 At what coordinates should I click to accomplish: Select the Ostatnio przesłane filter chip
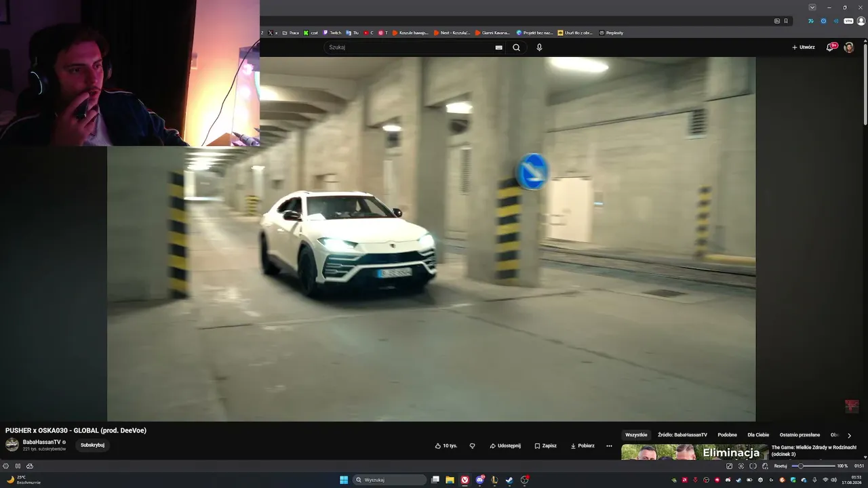800,435
